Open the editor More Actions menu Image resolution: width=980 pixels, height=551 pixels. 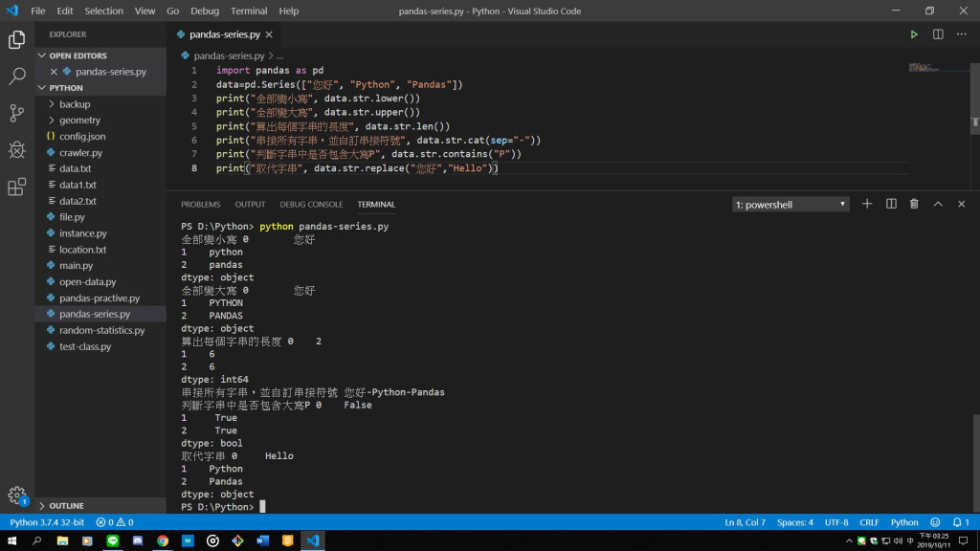tap(961, 34)
